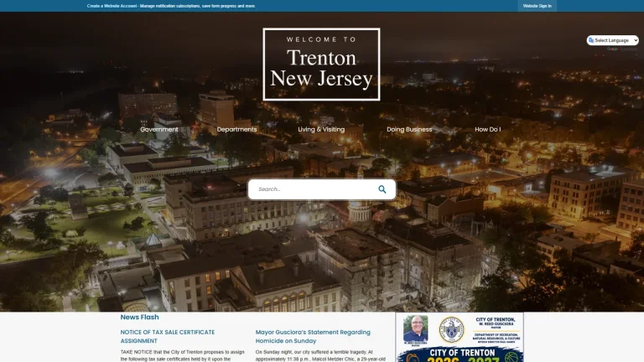Image resolution: width=644 pixels, height=362 pixels.
Task: Click the 'On Sunday night, our city' text
Action: (320, 355)
